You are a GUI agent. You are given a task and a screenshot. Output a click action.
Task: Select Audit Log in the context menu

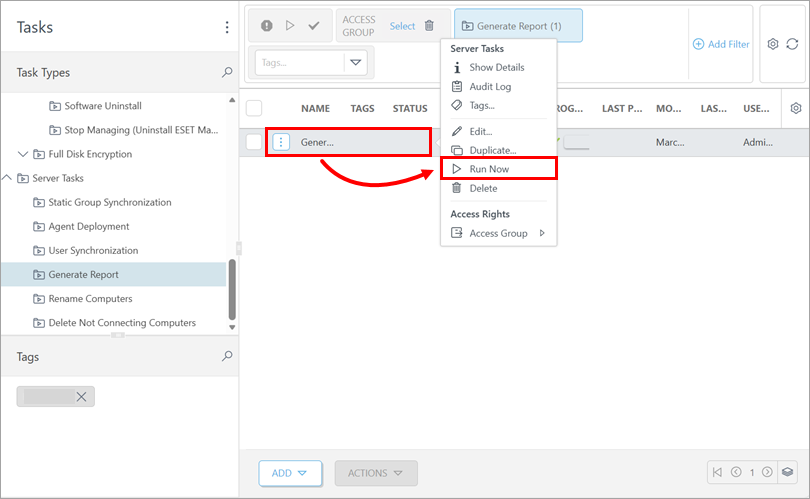(490, 87)
